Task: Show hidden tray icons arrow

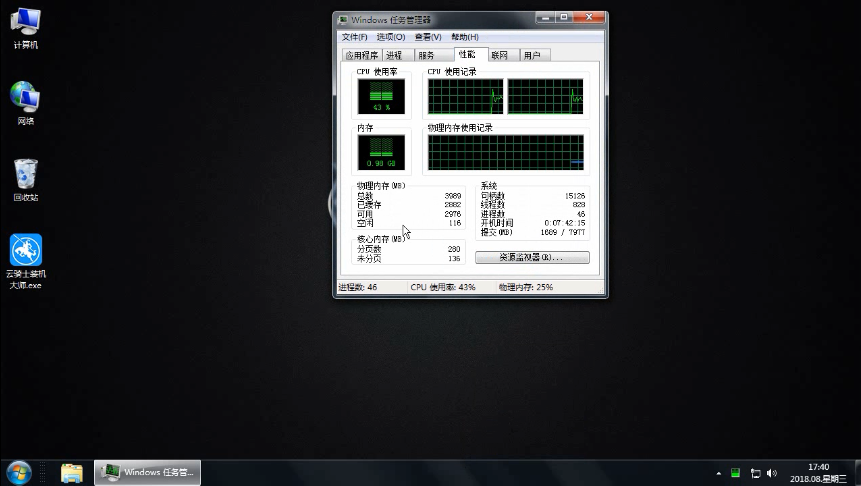Action: [719, 473]
